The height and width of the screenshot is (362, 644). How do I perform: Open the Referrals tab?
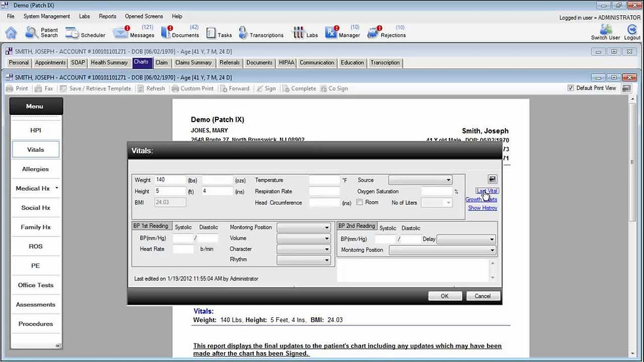coord(229,63)
